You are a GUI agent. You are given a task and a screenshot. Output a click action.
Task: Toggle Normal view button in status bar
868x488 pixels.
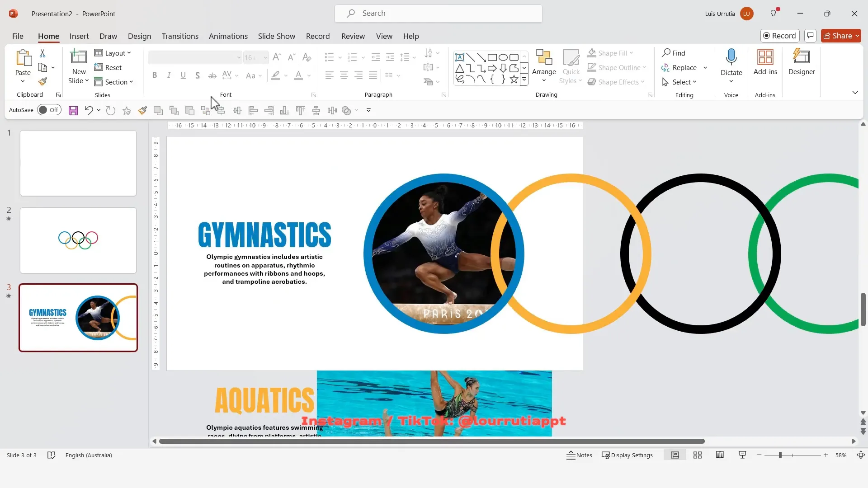pos(675,455)
